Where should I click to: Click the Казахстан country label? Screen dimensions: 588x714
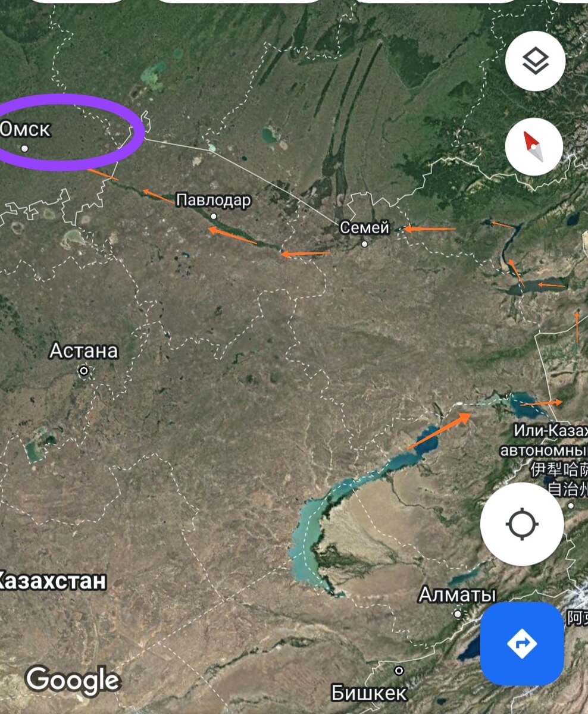coord(52,580)
